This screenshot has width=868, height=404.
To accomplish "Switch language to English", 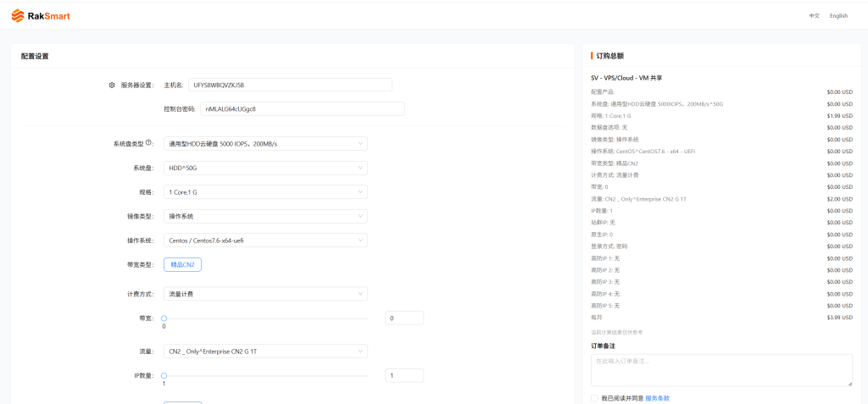I will tap(838, 16).
